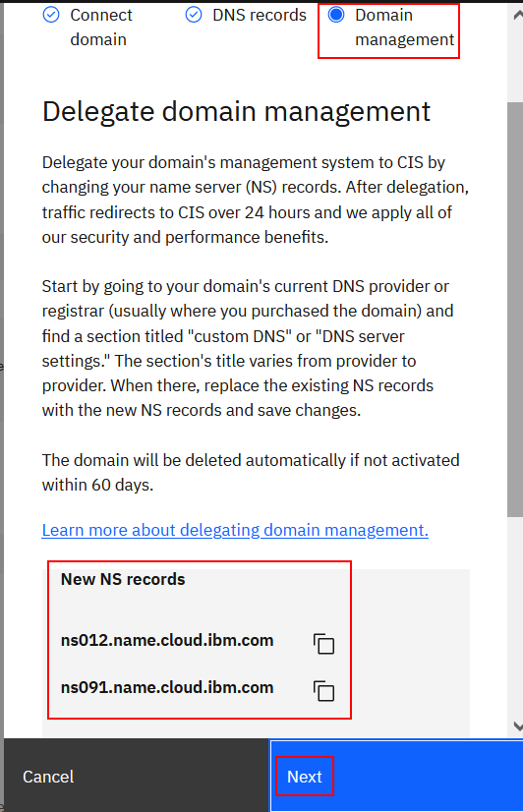Click the Connect domain completed checkmark icon
523x812 pixels.
coord(51,15)
